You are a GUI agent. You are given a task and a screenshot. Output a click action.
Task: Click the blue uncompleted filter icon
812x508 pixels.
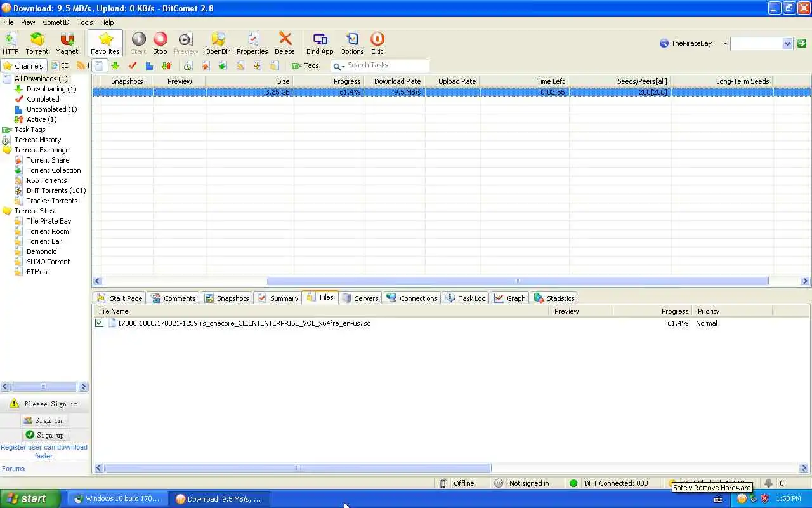tap(149, 65)
